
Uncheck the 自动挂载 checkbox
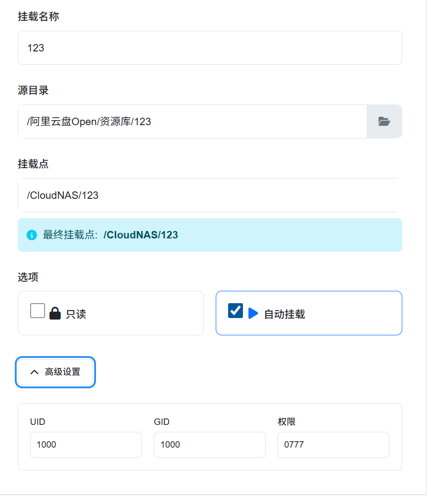pos(236,311)
